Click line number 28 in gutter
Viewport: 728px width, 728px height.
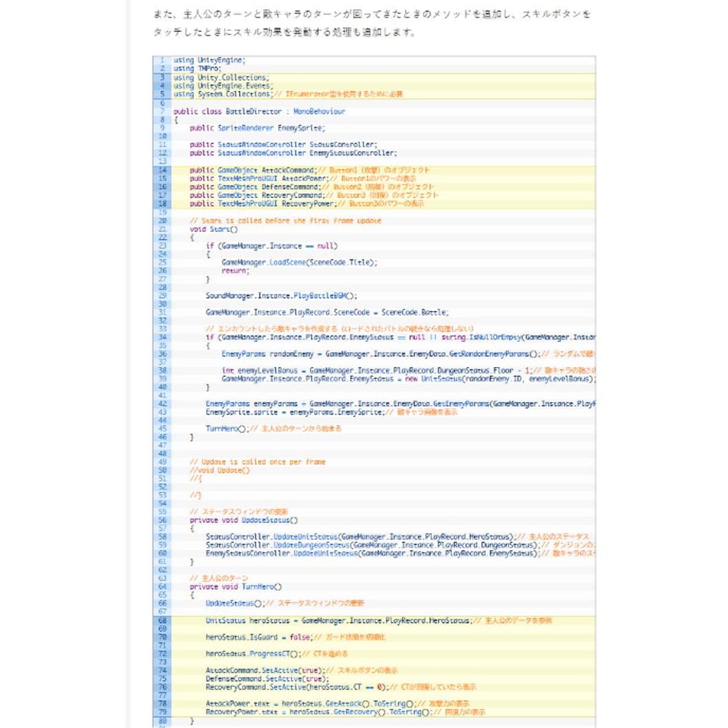tap(162, 287)
